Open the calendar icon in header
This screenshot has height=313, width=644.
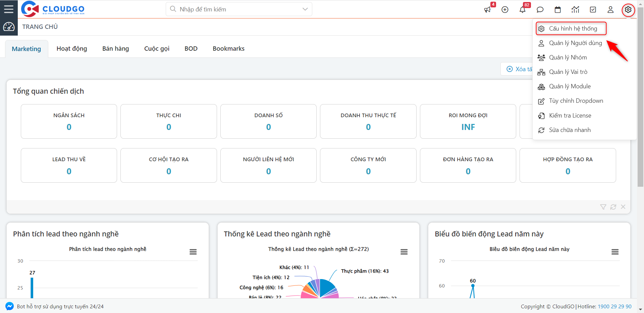[x=557, y=10]
